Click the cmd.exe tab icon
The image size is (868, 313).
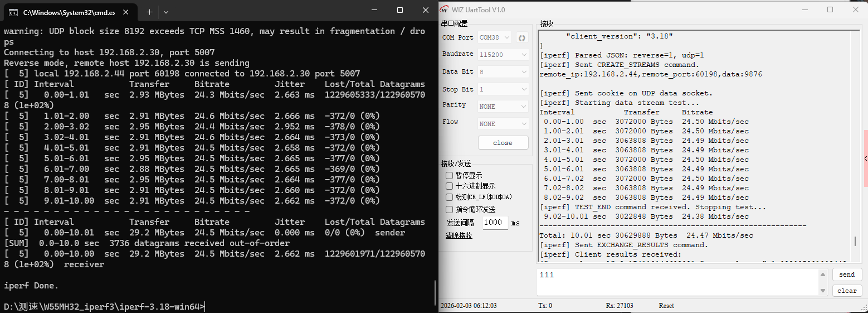click(13, 12)
